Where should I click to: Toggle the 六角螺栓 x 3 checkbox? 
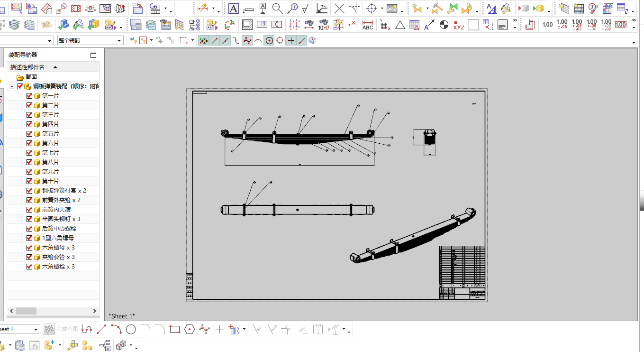pyautogui.click(x=29, y=267)
